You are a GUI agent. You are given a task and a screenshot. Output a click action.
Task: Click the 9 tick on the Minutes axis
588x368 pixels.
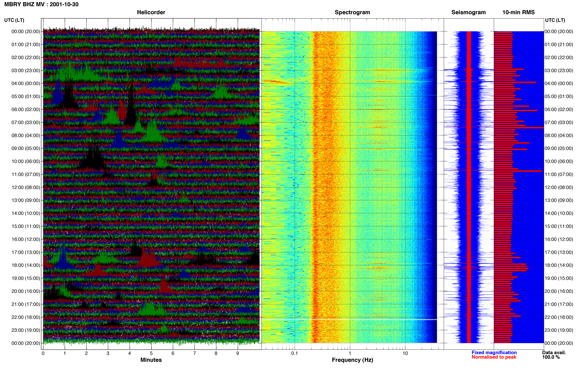pyautogui.click(x=238, y=353)
